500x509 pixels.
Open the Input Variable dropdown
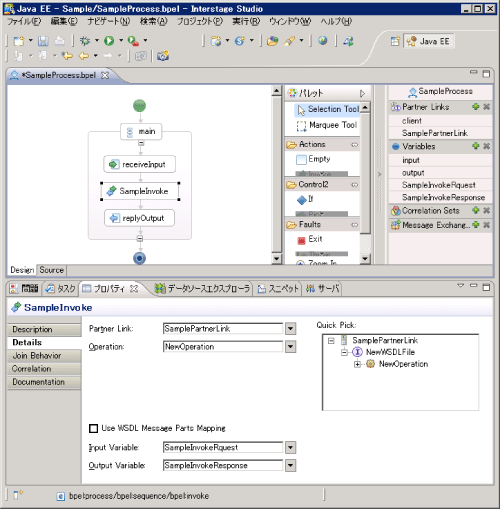coord(290,447)
